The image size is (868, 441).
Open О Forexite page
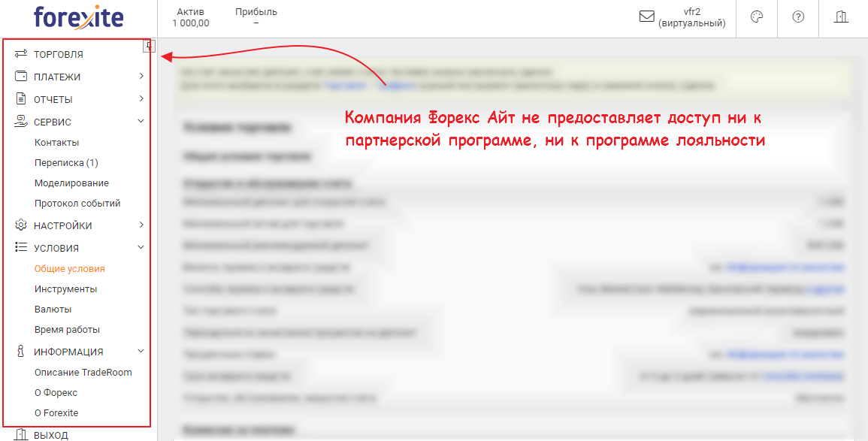coord(56,412)
